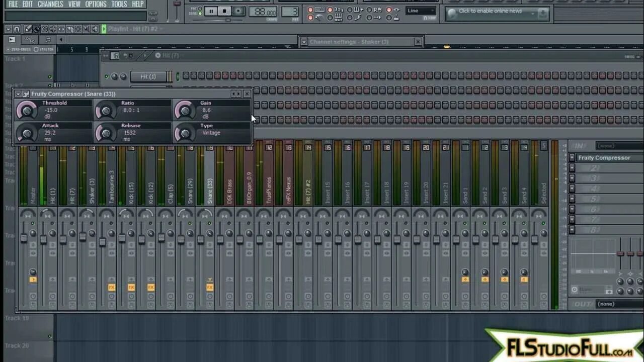Toggle ZERO-CROSS option in playlist
The height and width of the screenshot is (362, 644).
point(19,49)
